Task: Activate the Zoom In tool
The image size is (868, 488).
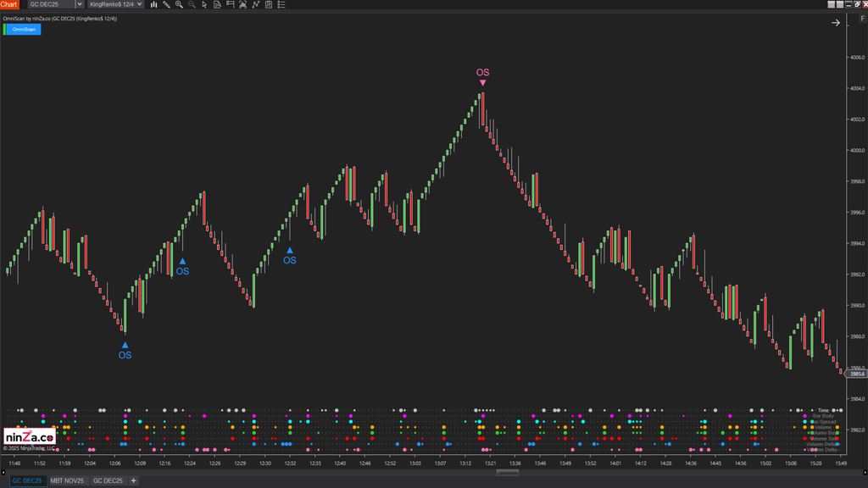Action: point(179,4)
